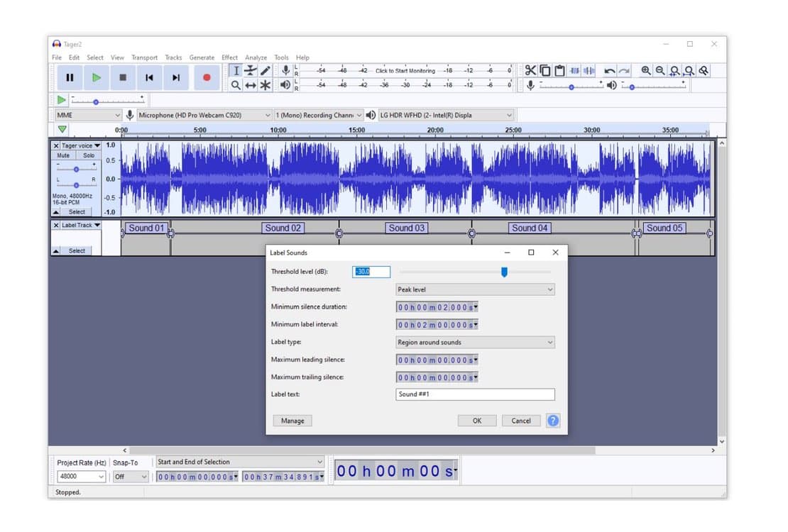Image resolution: width=788 pixels, height=532 pixels.
Task: Open the Snap-To Off dropdown
Action: tap(130, 476)
